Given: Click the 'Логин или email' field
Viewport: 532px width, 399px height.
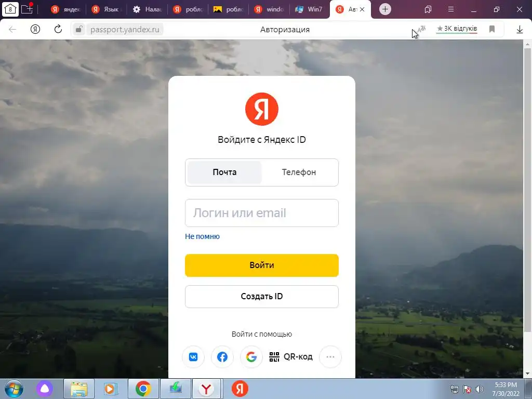Looking at the screenshot, I should [262, 213].
